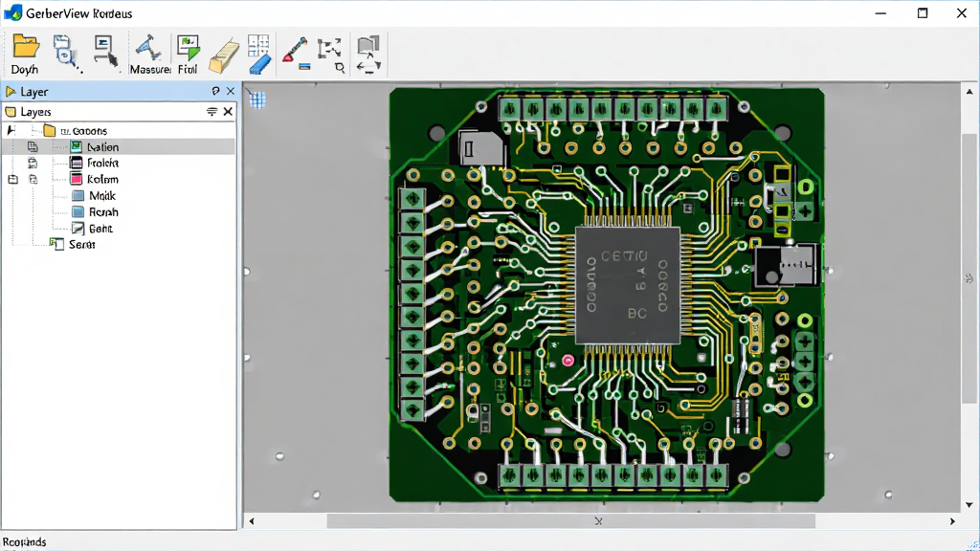Click the pink Kofam layer color swatch
This screenshot has width=980, height=551.
coord(77,179)
